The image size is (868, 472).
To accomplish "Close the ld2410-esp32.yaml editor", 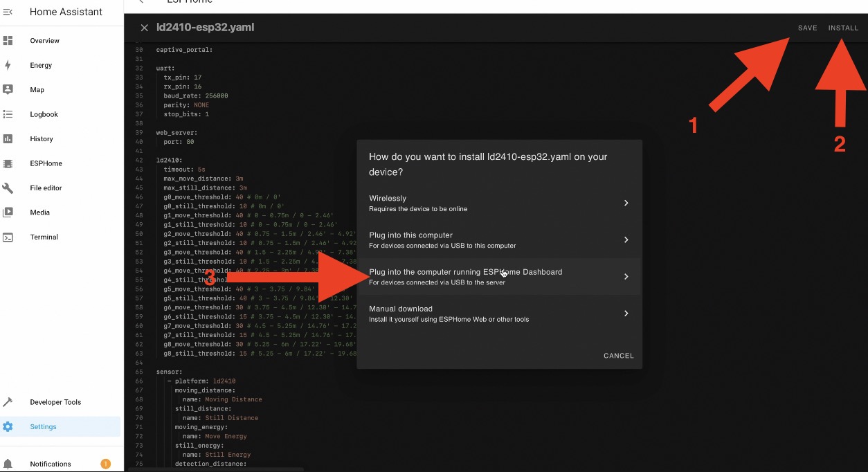I will [x=144, y=28].
